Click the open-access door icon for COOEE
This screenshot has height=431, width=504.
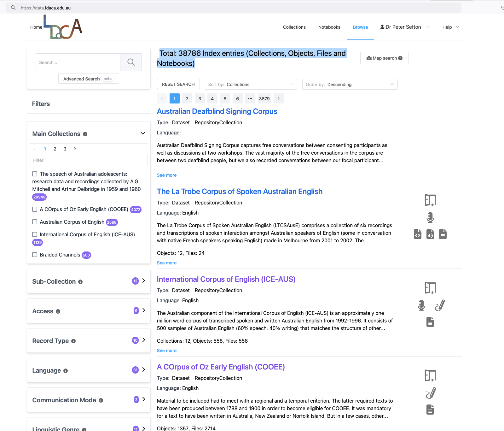point(430,375)
